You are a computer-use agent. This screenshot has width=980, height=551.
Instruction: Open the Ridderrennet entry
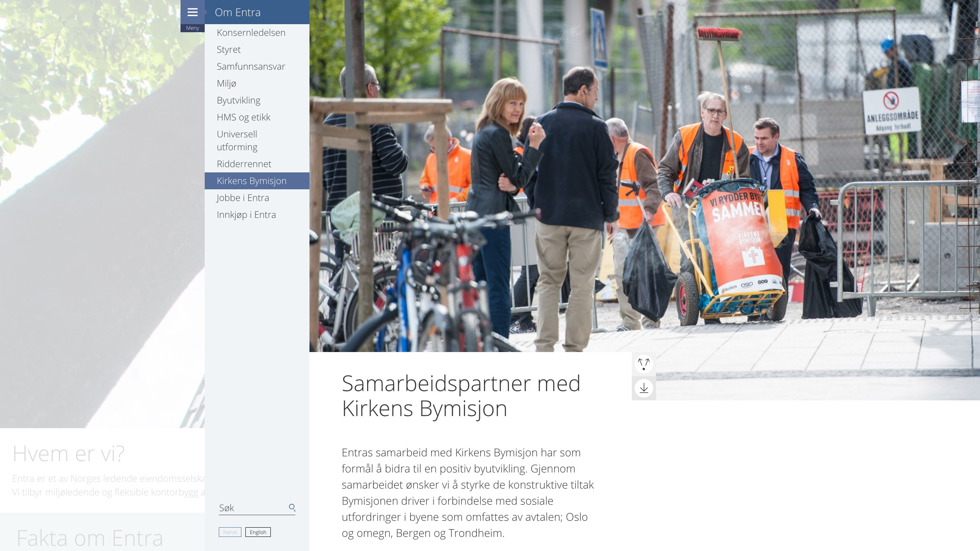pos(257,164)
